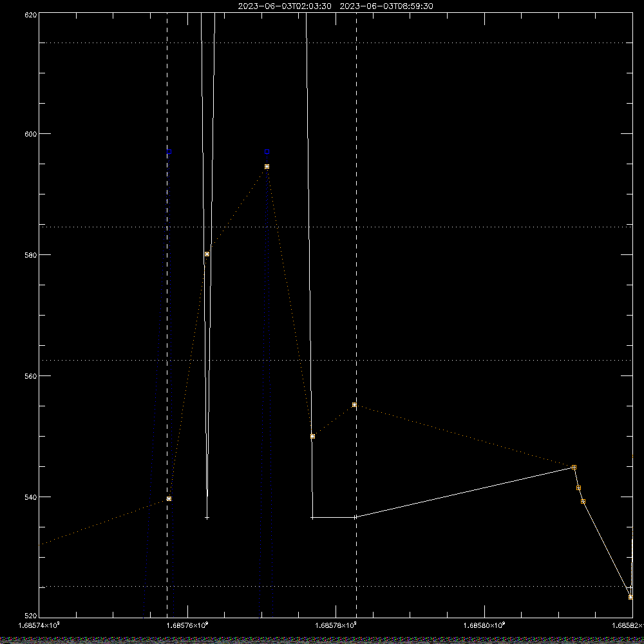Select the orange marker near 541 at right
Screen dimensions: 644x644
[579, 488]
